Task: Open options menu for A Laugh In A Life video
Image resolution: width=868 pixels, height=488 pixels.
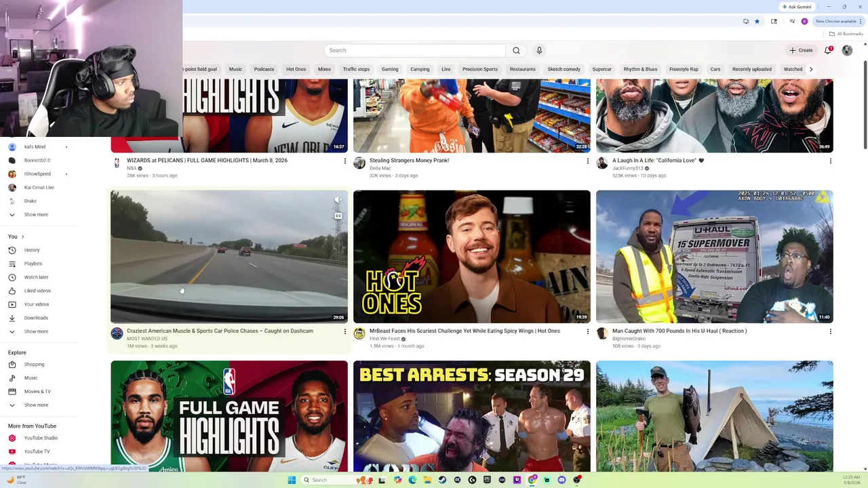Action: (830, 161)
